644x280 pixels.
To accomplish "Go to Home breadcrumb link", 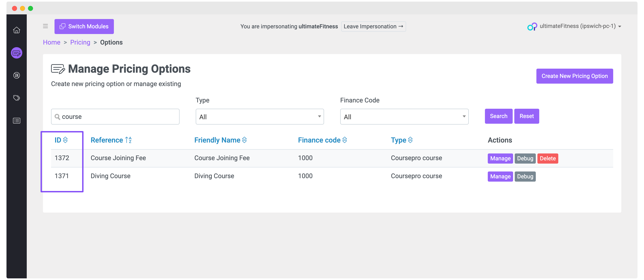I will click(51, 42).
